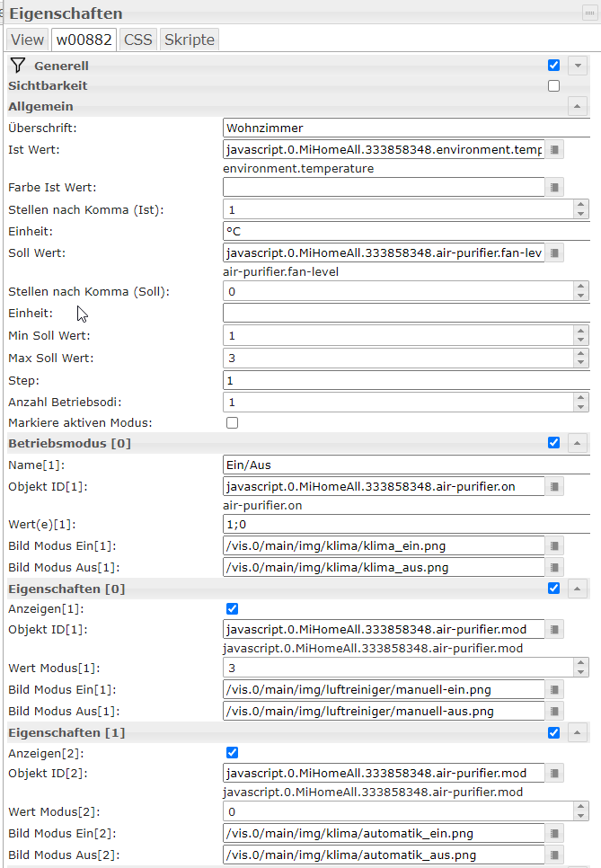Check Markiere aktiven Modus
The image size is (601, 868).
(x=233, y=423)
